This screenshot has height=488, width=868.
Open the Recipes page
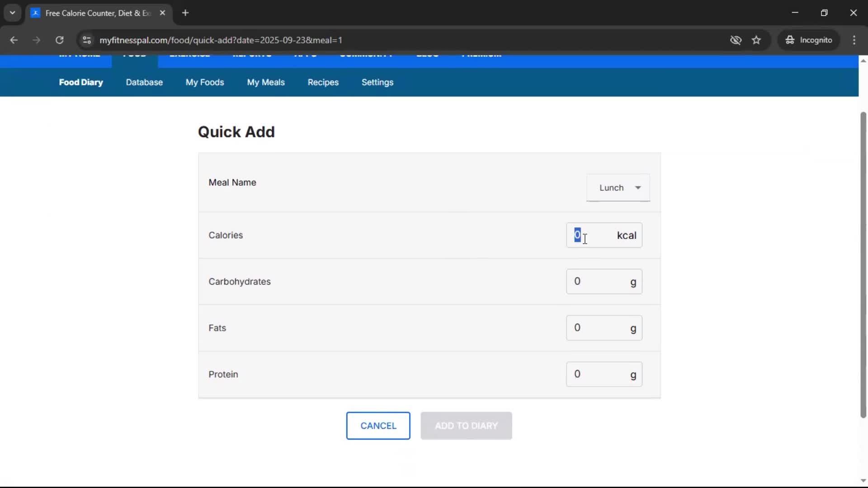pyautogui.click(x=323, y=82)
